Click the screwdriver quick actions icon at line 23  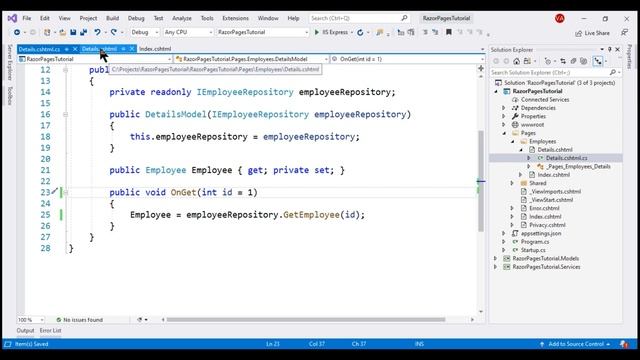pos(55,191)
